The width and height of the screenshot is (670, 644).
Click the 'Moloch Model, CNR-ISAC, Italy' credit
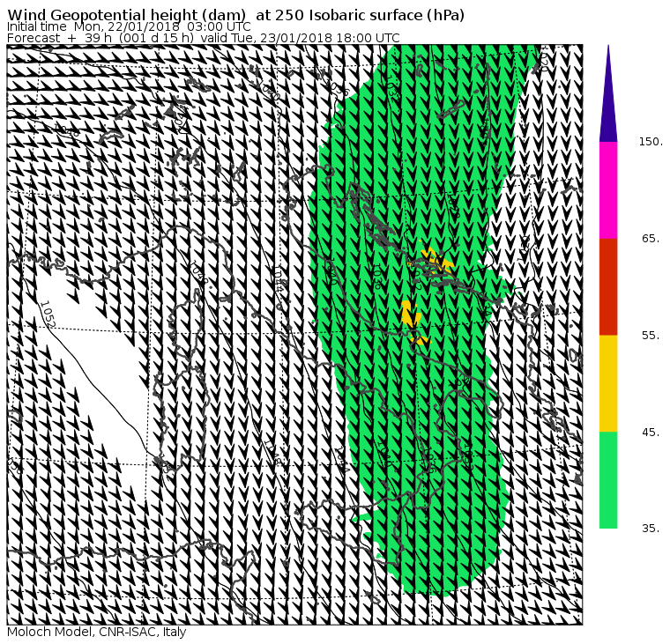(x=97, y=632)
